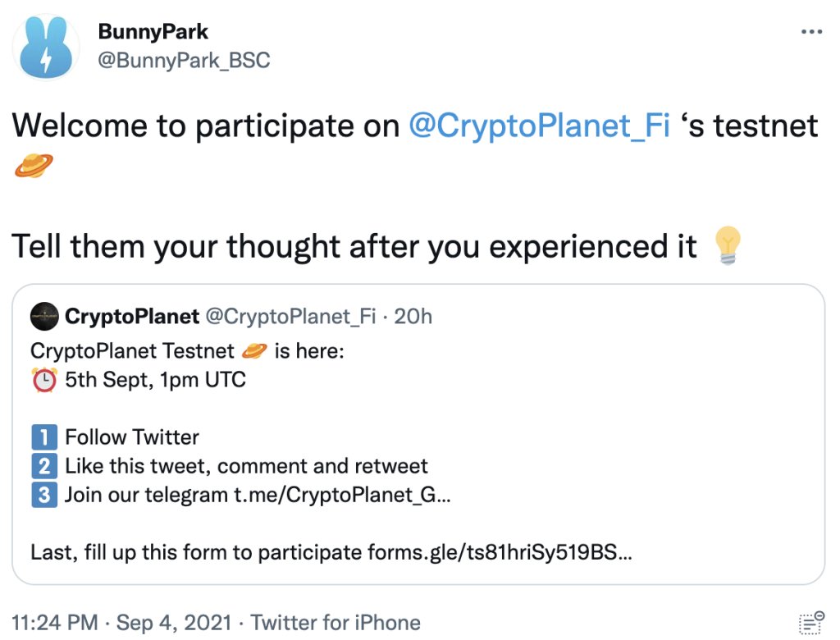Open @CryptoPlanet_Fi handle in quoted tweet
This screenshot has height=640, width=840.
[x=290, y=317]
